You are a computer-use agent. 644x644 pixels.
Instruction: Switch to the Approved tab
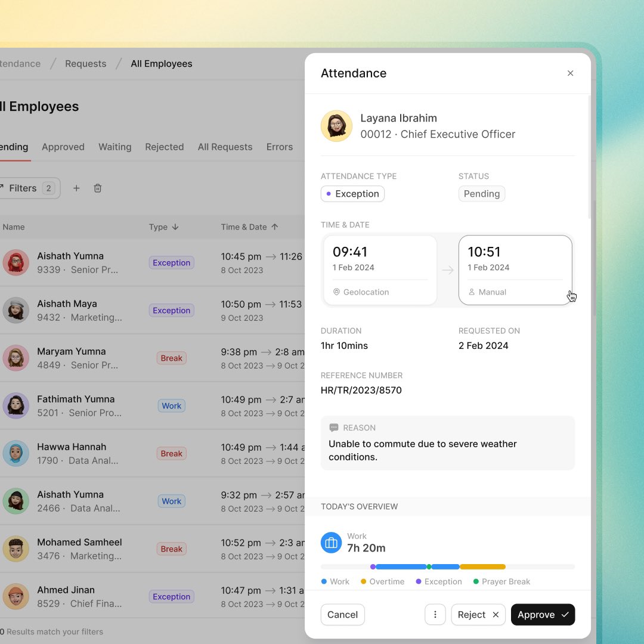63,147
